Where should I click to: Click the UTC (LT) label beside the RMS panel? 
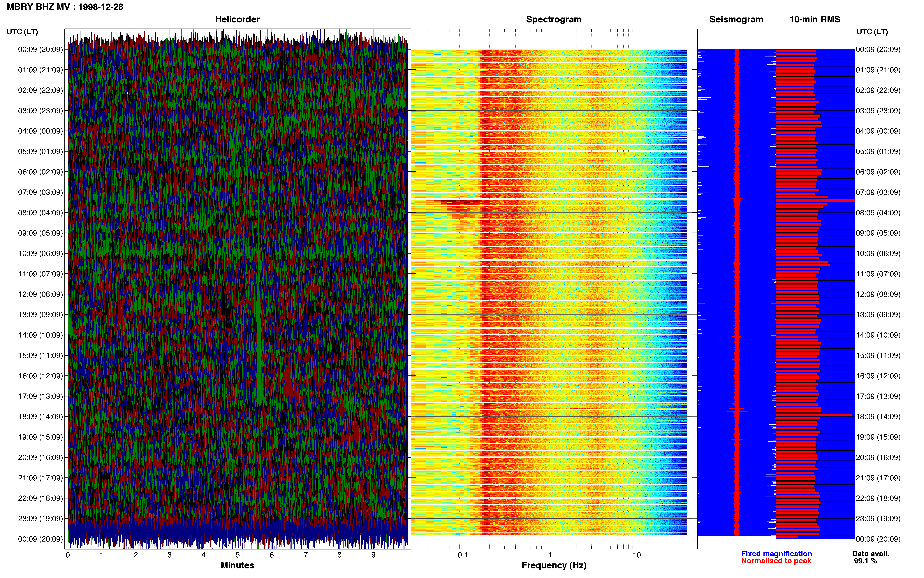tap(872, 32)
